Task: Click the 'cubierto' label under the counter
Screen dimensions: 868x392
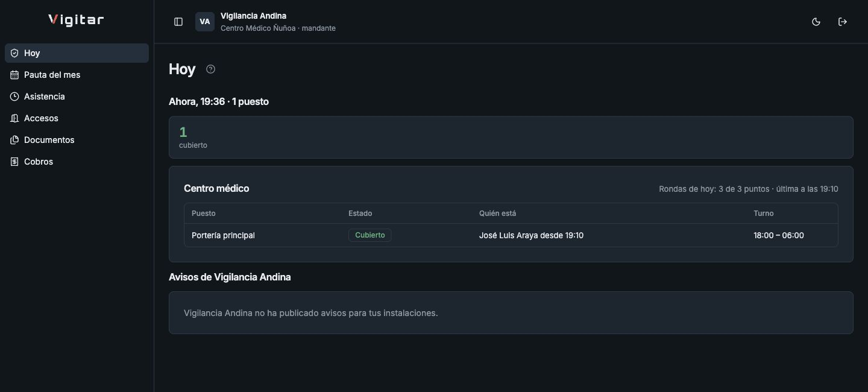Action: click(x=193, y=145)
